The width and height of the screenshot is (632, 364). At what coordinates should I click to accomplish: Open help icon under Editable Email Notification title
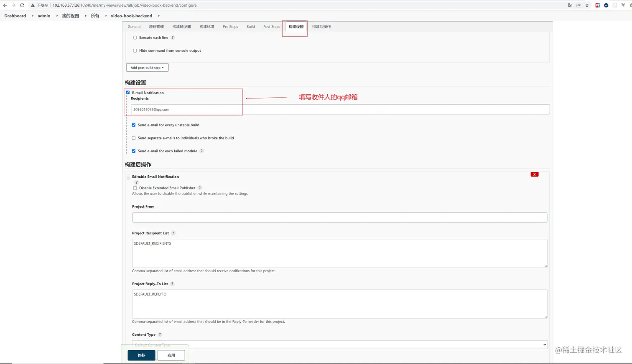[136, 182]
